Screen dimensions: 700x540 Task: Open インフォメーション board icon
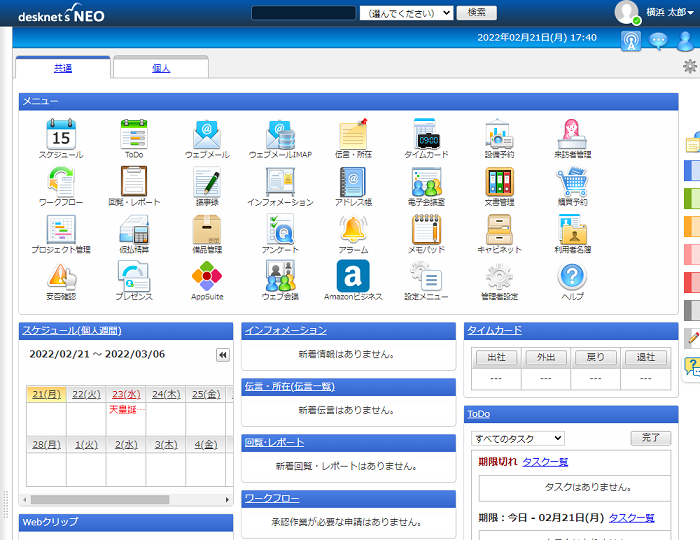tap(280, 182)
